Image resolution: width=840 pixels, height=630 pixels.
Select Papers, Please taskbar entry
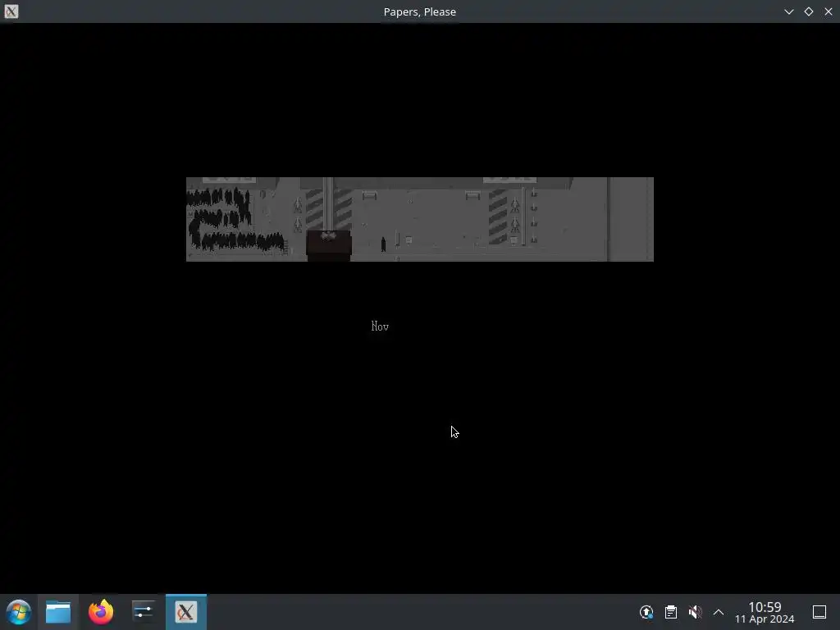[x=186, y=612]
